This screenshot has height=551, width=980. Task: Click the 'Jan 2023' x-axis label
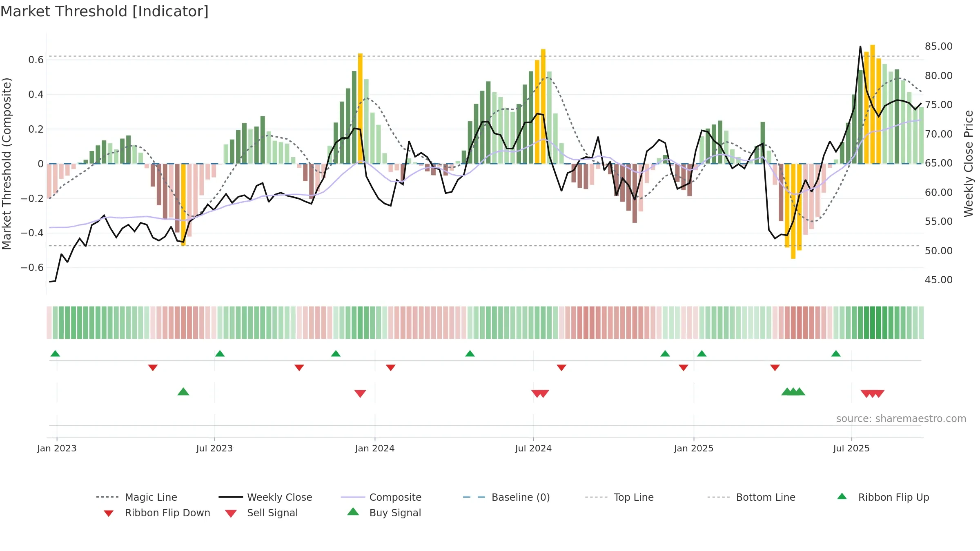coord(57,449)
